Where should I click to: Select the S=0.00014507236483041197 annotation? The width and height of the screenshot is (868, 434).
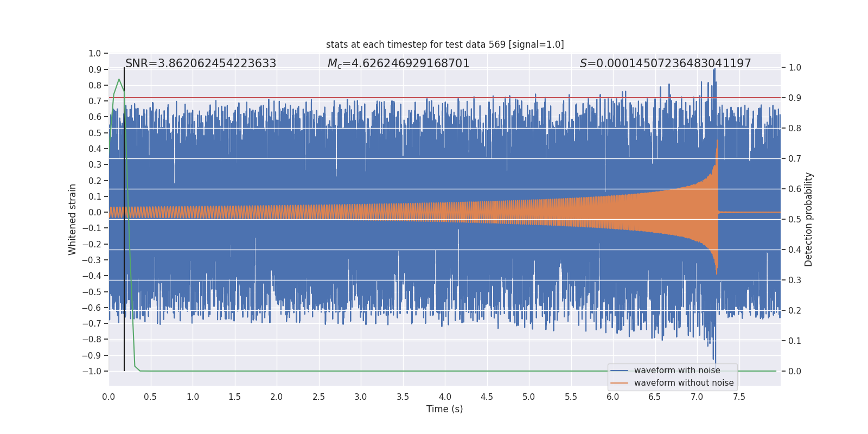point(666,63)
